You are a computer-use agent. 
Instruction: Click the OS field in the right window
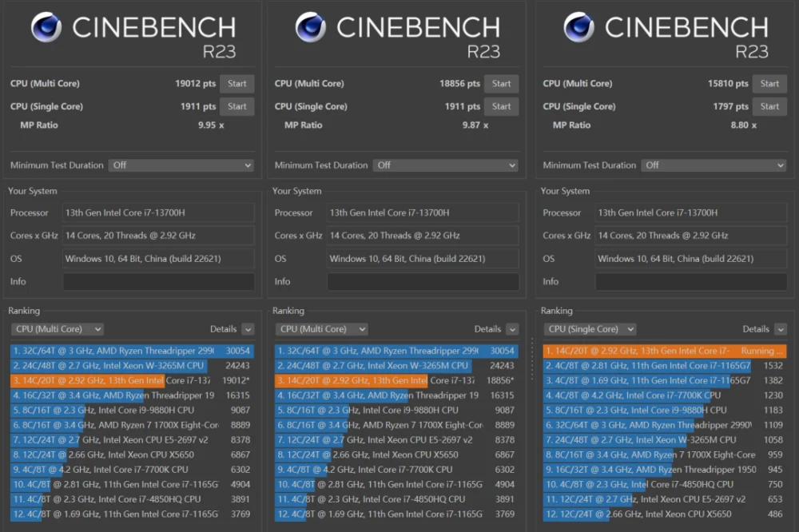691,259
